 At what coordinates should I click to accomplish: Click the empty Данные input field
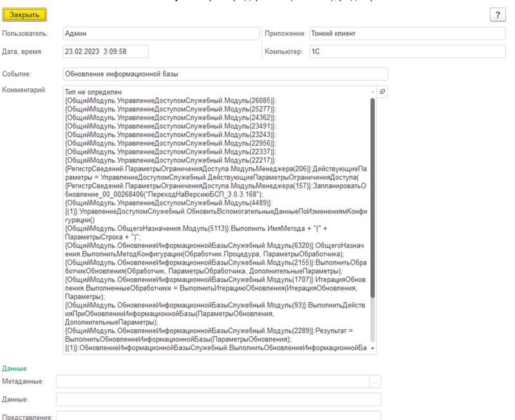[218, 399]
